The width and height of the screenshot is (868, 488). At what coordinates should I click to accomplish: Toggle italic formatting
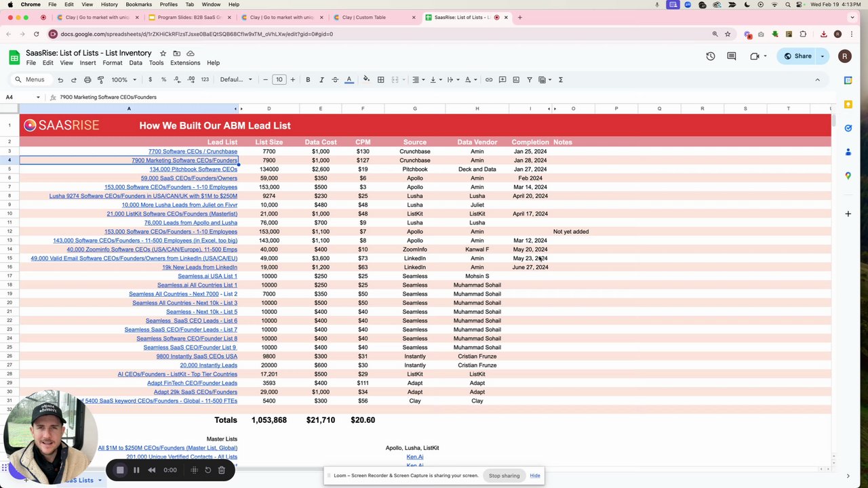point(321,80)
